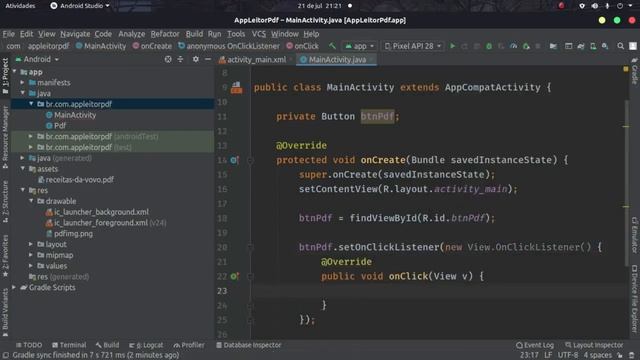
Task: Open the Event Log
Action: (x=535, y=345)
